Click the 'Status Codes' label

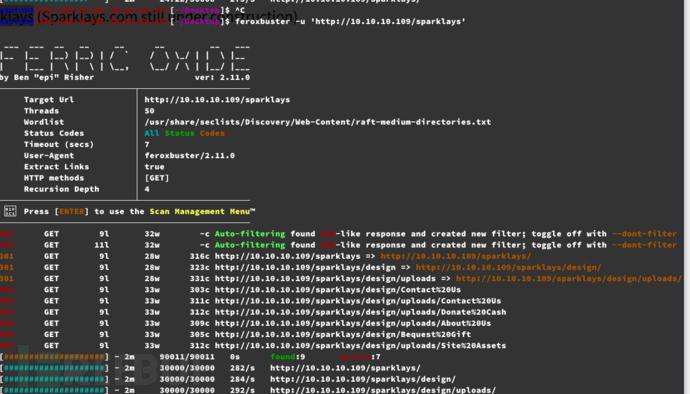[54, 133]
